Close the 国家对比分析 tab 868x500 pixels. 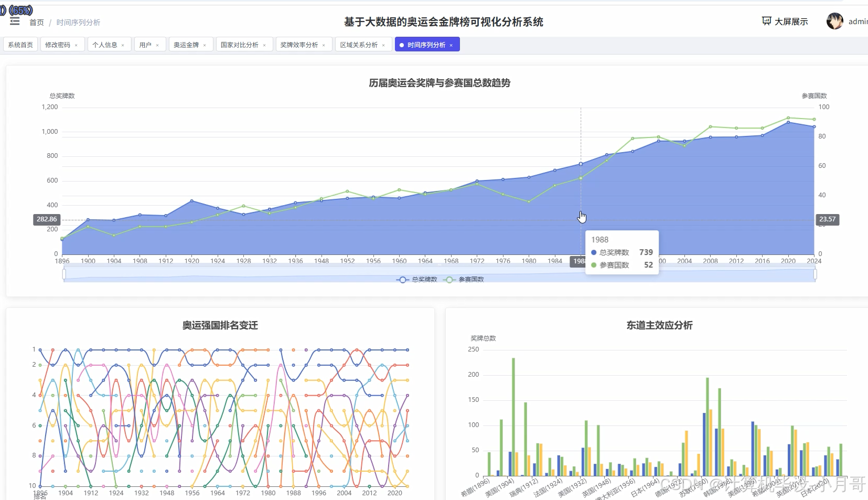pos(264,45)
